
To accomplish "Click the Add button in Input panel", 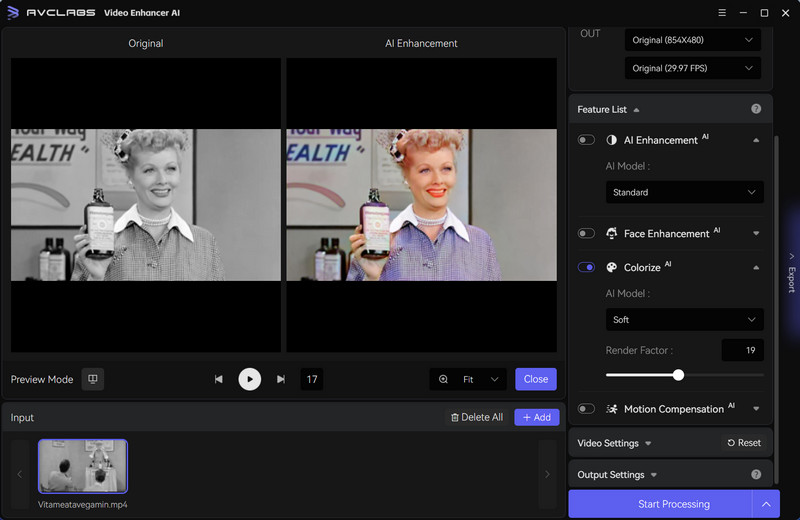I will click(x=537, y=417).
